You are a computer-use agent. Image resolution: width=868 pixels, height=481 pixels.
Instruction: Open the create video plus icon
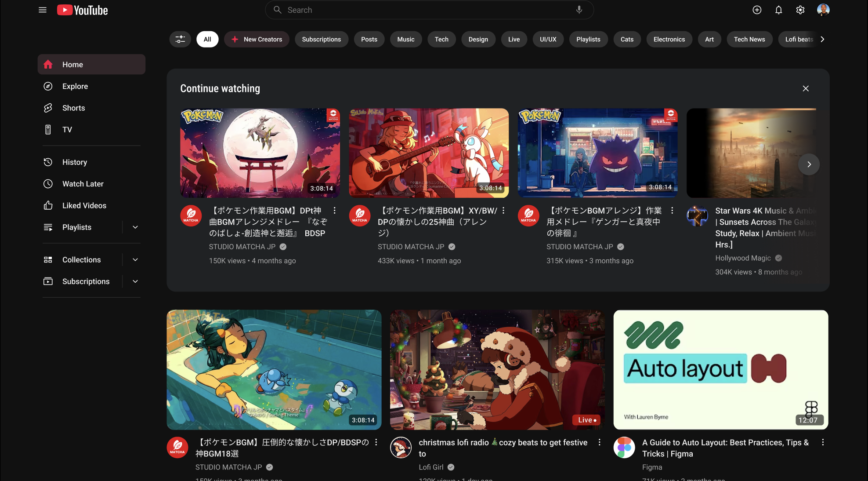(x=757, y=10)
